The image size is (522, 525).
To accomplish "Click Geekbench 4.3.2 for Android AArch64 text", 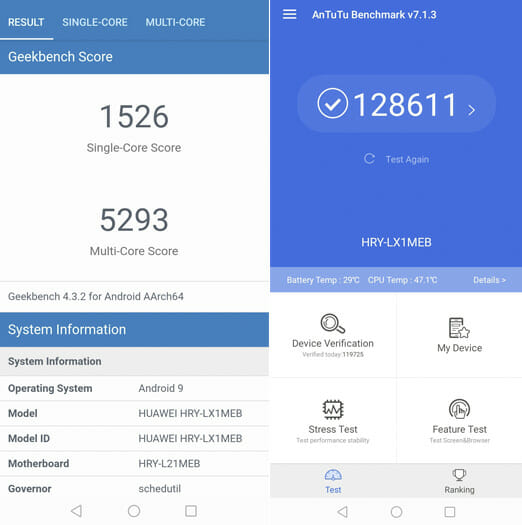I will click(96, 296).
